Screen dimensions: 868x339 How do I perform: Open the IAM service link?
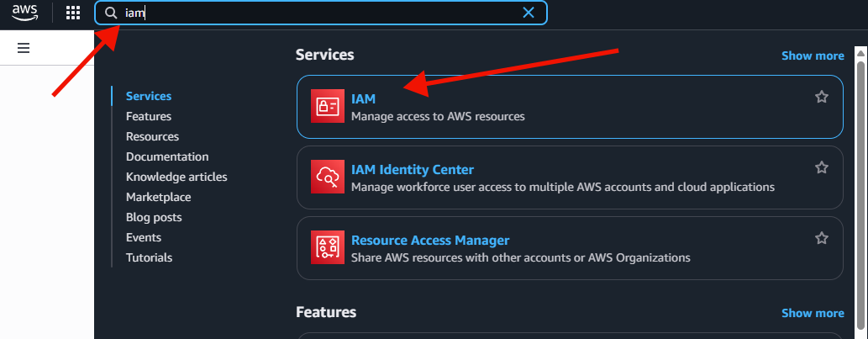coord(363,98)
